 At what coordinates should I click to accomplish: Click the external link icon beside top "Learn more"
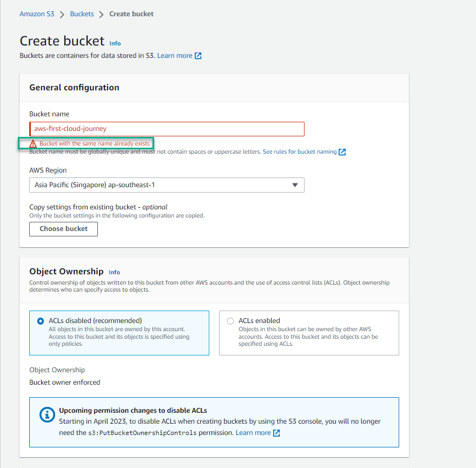[x=199, y=55]
